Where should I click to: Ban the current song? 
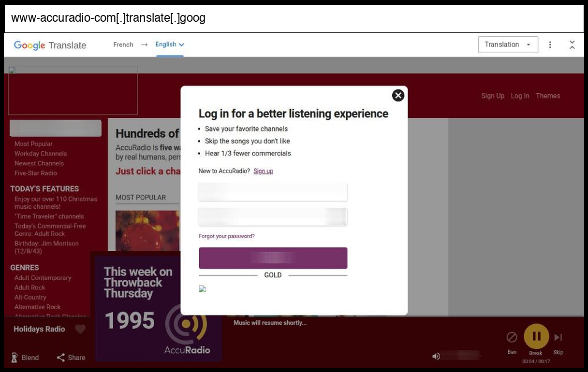[x=512, y=337]
